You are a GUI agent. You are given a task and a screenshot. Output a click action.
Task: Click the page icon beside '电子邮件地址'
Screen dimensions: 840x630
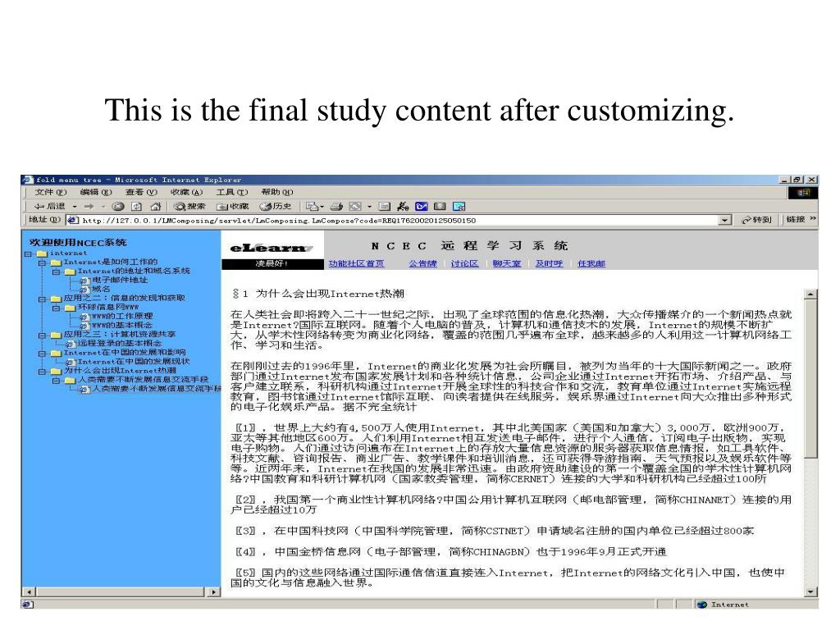coord(84,281)
